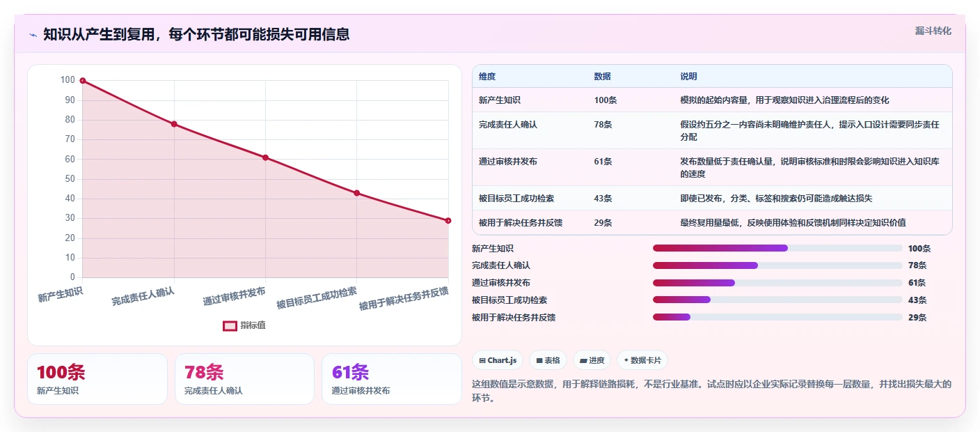This screenshot has height=432, width=980.
Task: Click the 29条 value in the table
Action: tap(603, 223)
